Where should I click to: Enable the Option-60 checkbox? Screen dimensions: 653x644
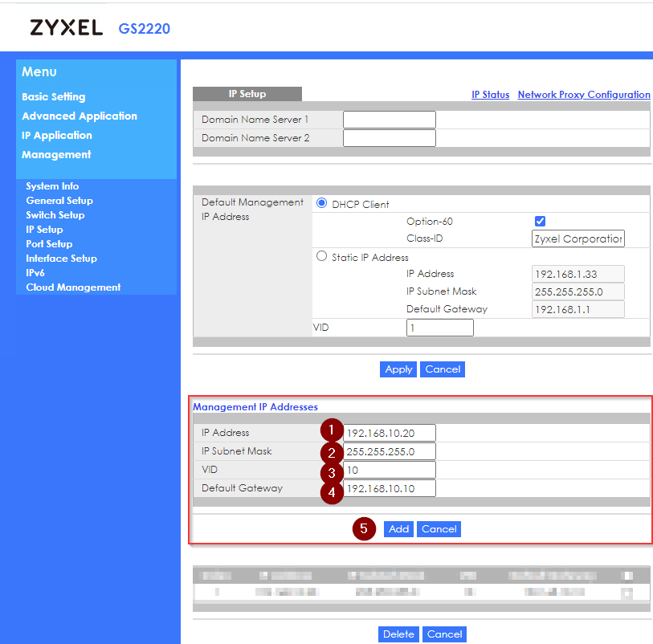pos(540,221)
